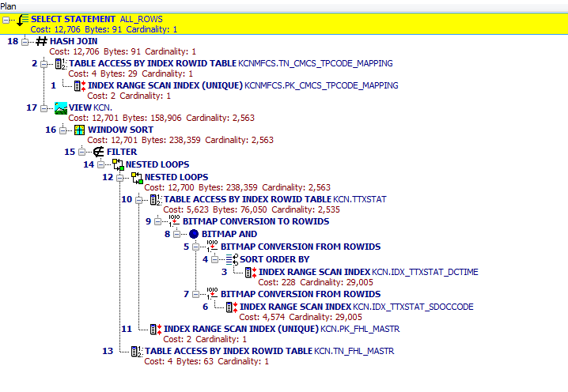Click the IDX_TTXSTAT_DCTIME index scan icon
This screenshot has height=392, width=568.
[250, 272]
